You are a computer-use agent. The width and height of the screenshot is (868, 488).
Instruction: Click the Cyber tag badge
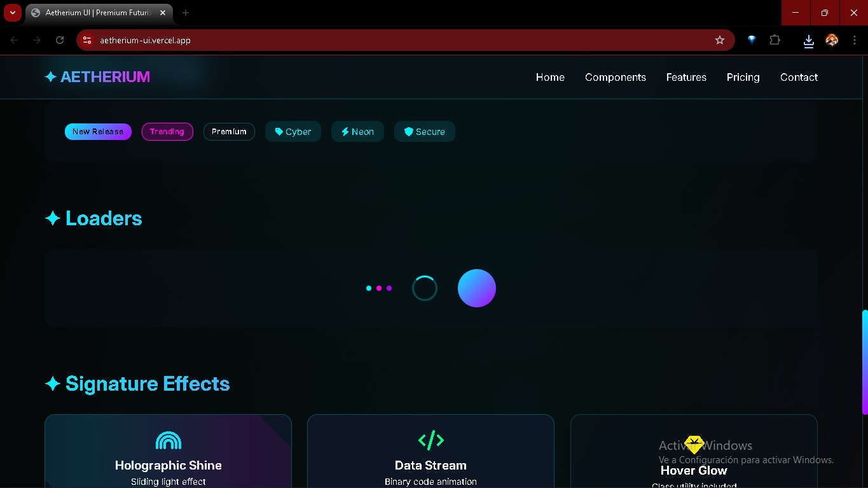coord(293,132)
